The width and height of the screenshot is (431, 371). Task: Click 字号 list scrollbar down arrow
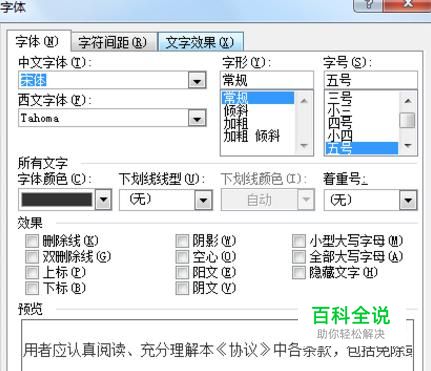(x=408, y=146)
